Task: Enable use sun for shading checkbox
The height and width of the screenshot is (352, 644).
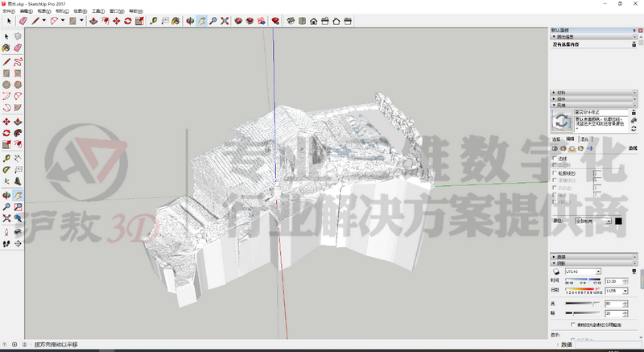Action: coord(573,325)
